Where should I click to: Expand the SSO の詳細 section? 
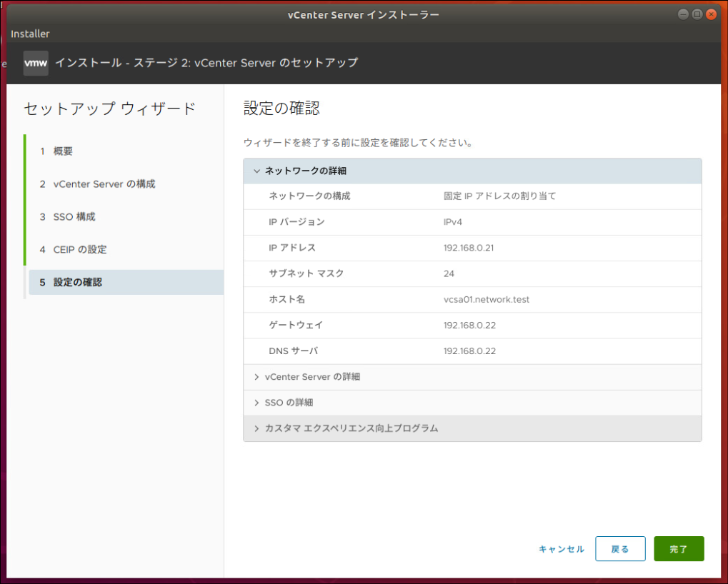(x=472, y=403)
